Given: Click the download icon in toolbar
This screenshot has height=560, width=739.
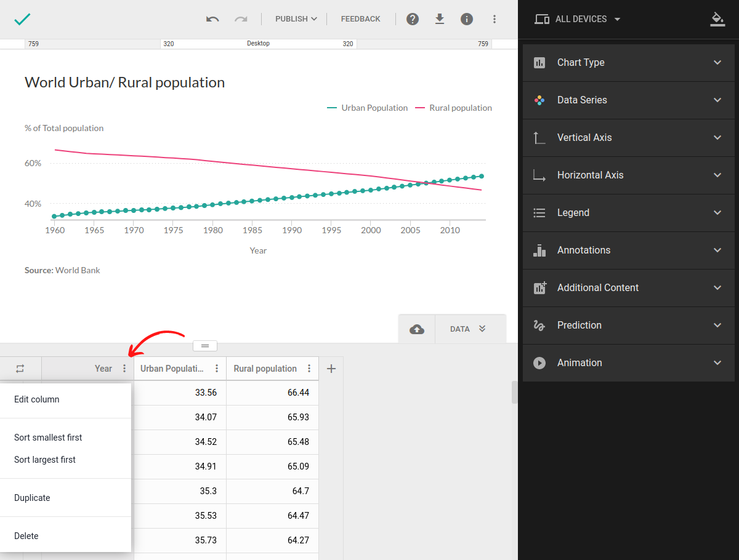Looking at the screenshot, I should [440, 19].
